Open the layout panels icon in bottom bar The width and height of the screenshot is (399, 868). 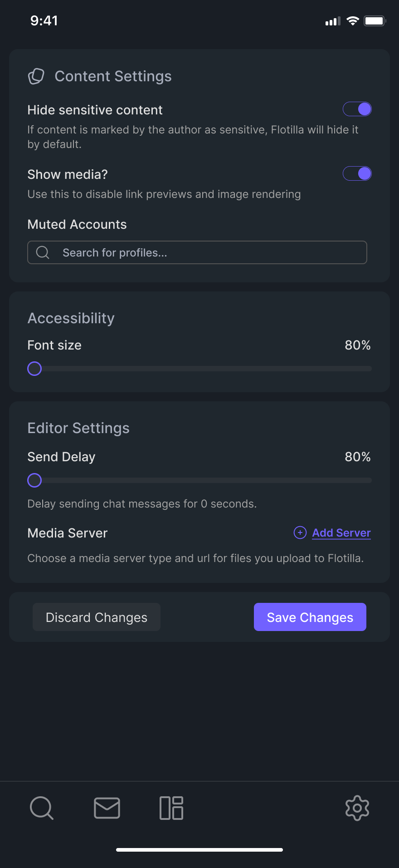(x=171, y=808)
